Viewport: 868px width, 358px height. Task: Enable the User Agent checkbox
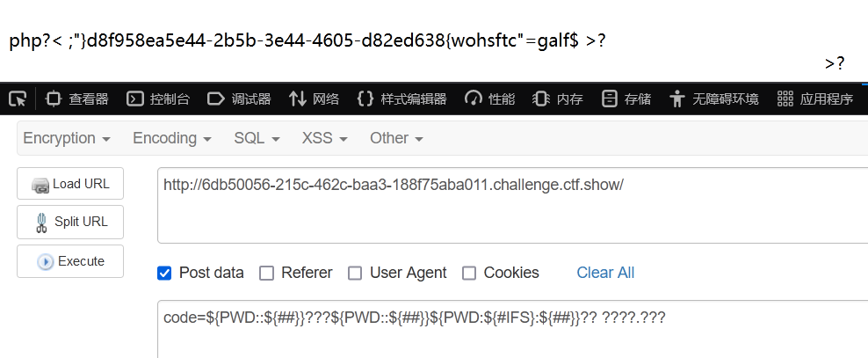pos(355,274)
